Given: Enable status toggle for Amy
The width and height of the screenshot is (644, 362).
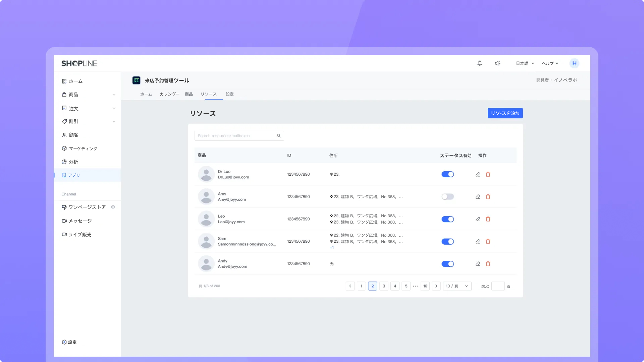Looking at the screenshot, I should [x=447, y=197].
